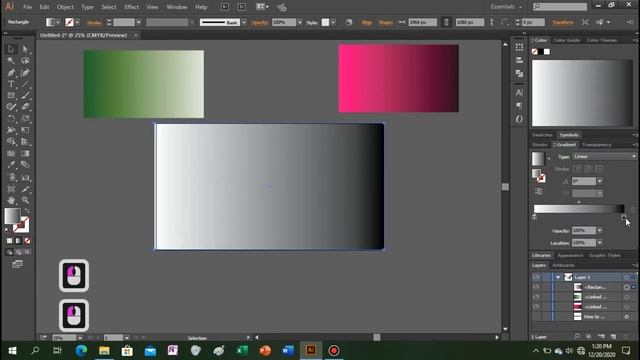
Task: Click the Transform link in control bar
Action: [x=563, y=22]
